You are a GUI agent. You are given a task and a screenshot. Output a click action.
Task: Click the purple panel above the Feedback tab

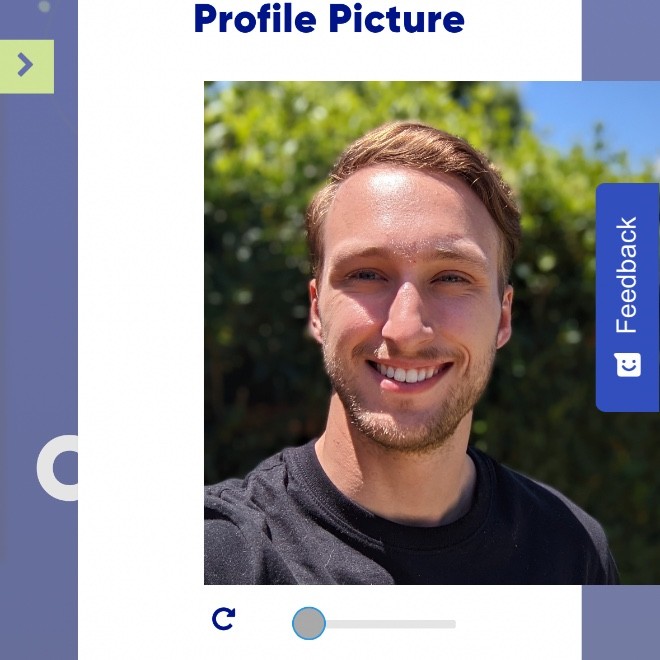click(x=621, y=40)
